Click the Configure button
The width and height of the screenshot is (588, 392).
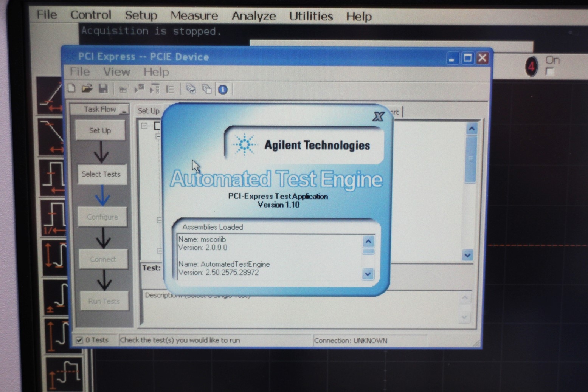point(102,217)
